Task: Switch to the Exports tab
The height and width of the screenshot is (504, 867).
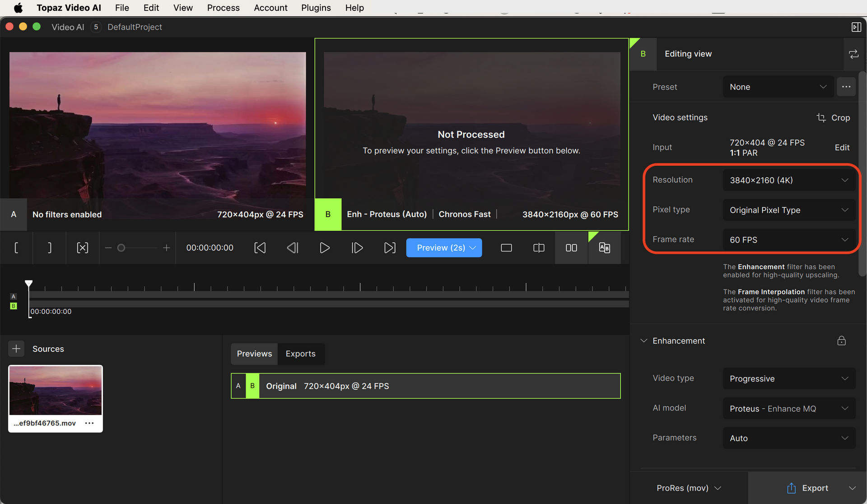Action: (x=301, y=354)
